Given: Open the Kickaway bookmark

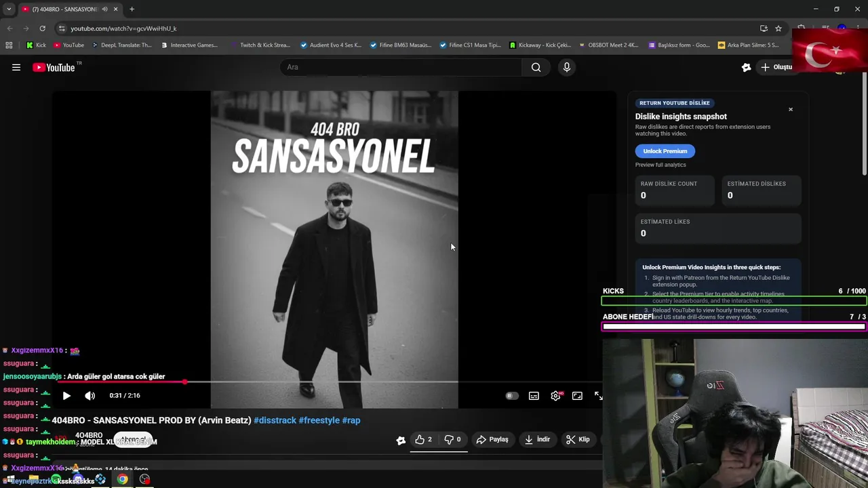Looking at the screenshot, I should [540, 45].
